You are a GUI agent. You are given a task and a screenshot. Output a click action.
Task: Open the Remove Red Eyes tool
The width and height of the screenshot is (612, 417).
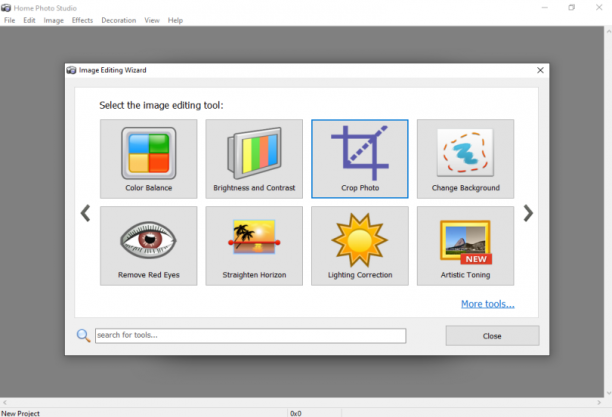[x=148, y=246]
